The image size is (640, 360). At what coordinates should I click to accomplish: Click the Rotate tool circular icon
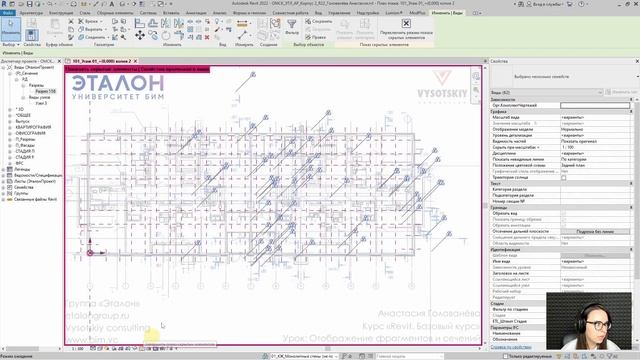tap(166, 36)
